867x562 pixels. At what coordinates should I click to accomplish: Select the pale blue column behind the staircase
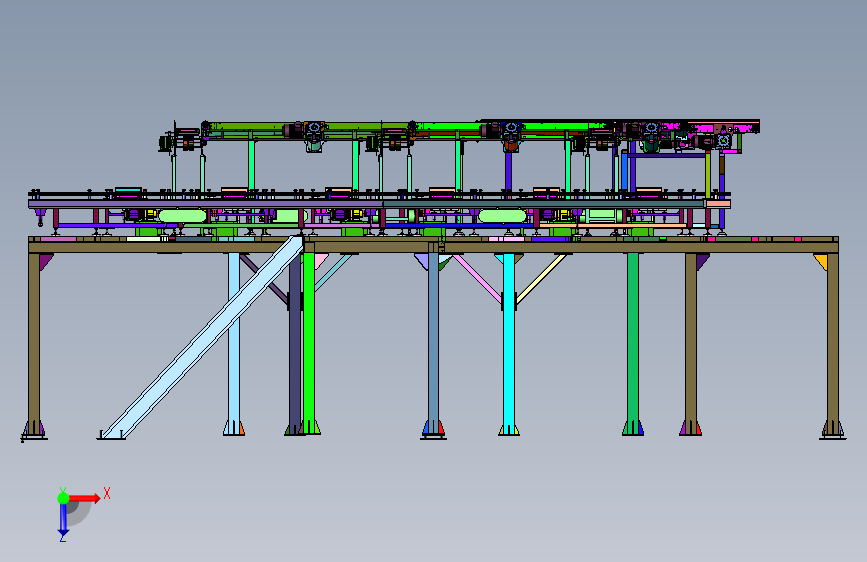click(234, 343)
